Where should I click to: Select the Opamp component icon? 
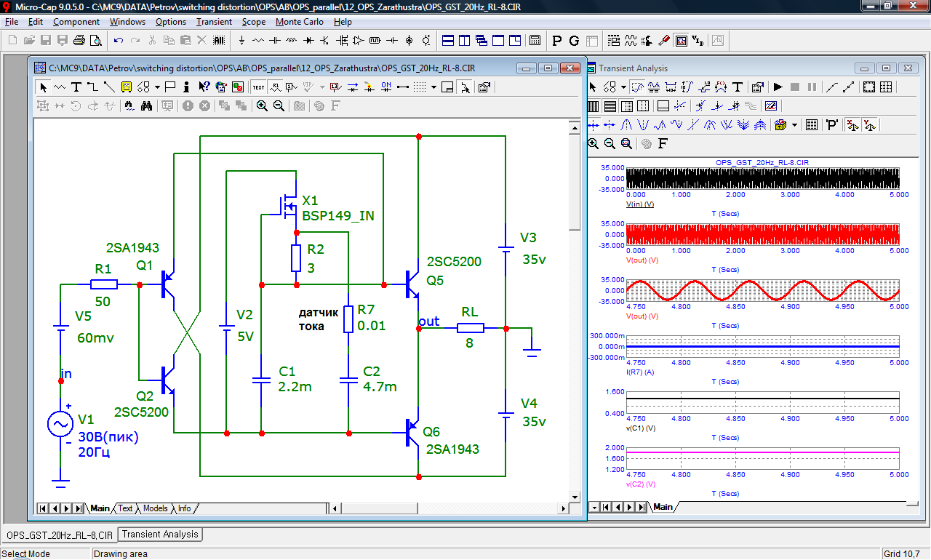[358, 40]
